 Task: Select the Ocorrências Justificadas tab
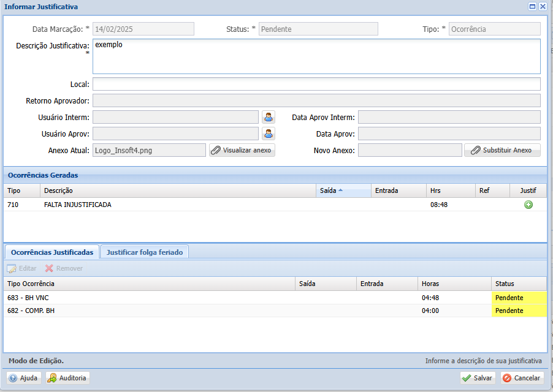tap(52, 252)
